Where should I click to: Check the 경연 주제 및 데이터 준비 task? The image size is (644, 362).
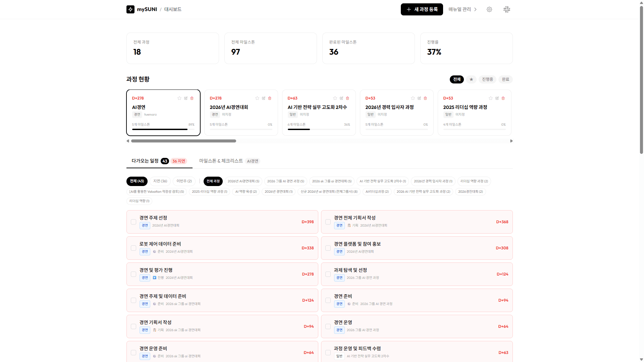133,300
